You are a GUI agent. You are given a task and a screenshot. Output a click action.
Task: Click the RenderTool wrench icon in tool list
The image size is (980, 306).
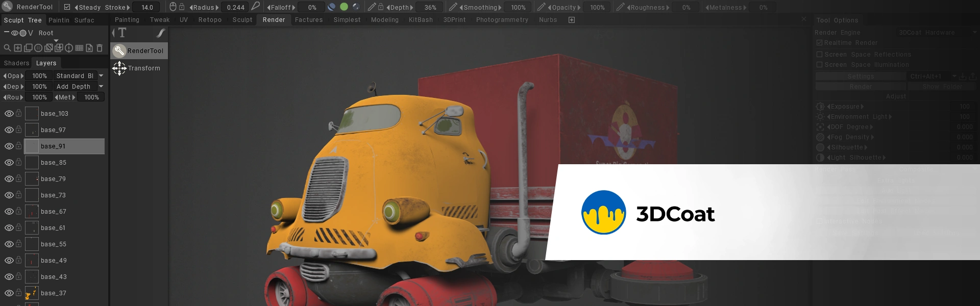point(119,50)
